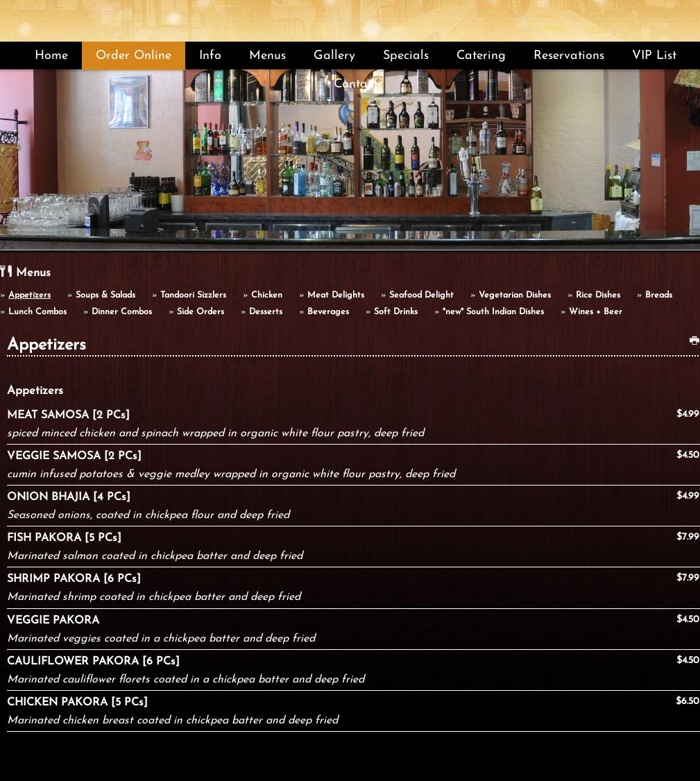This screenshot has width=700, height=781.
Task: Go to the Gallery page
Action: 334,55
